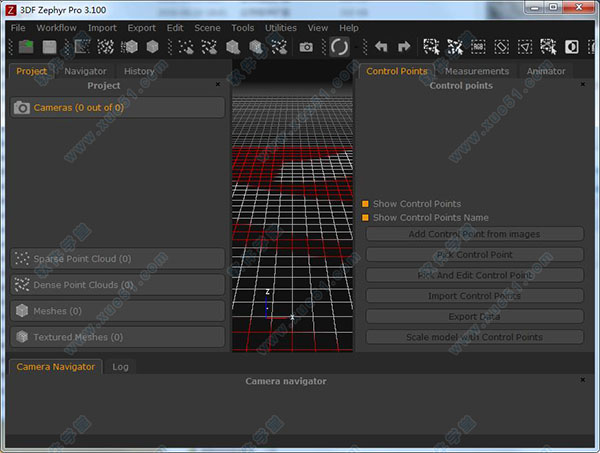Screen dimensions: 600x453
Task: Click the invert selection contrast icon
Action: (572, 47)
